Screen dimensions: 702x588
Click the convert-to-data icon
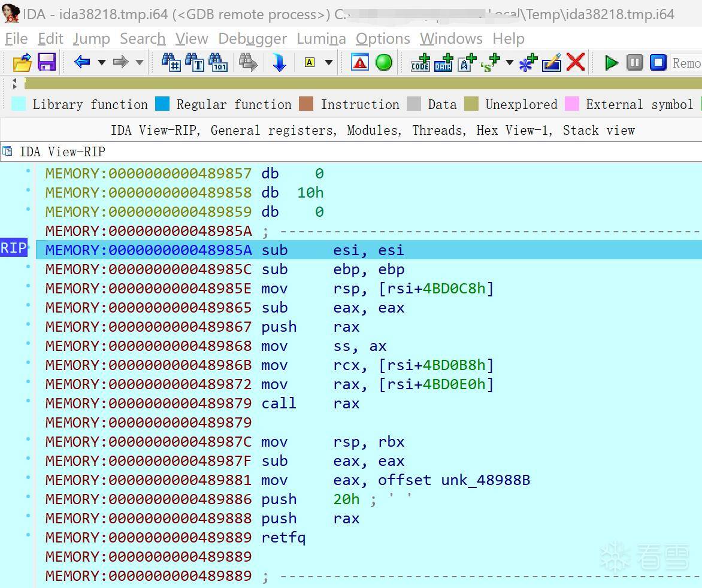pyautogui.click(x=443, y=62)
